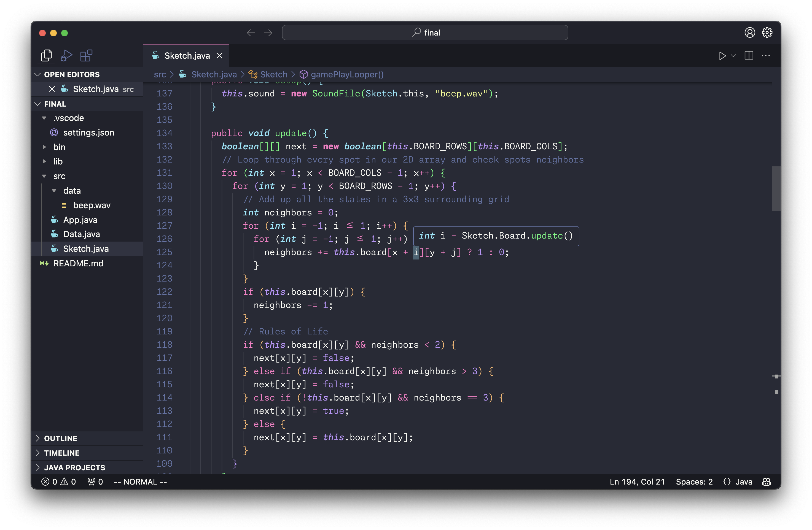The image size is (812, 530).
Task: Click the curly braces language status icon
Action: pyautogui.click(x=727, y=482)
